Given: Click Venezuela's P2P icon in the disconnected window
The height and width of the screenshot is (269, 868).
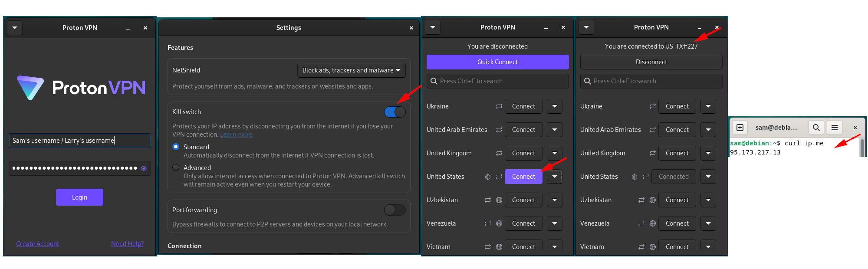Looking at the screenshot, I should (x=488, y=223).
